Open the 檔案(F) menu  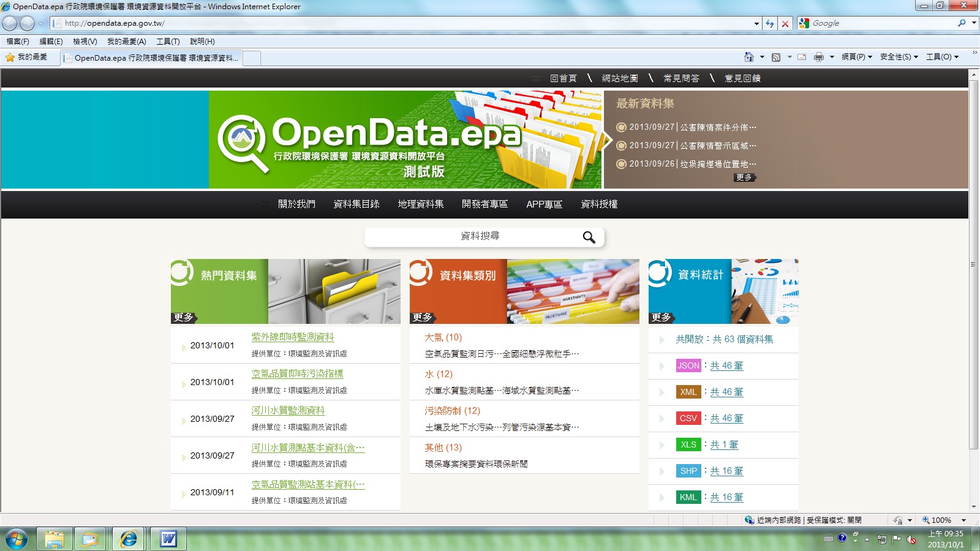(18, 42)
